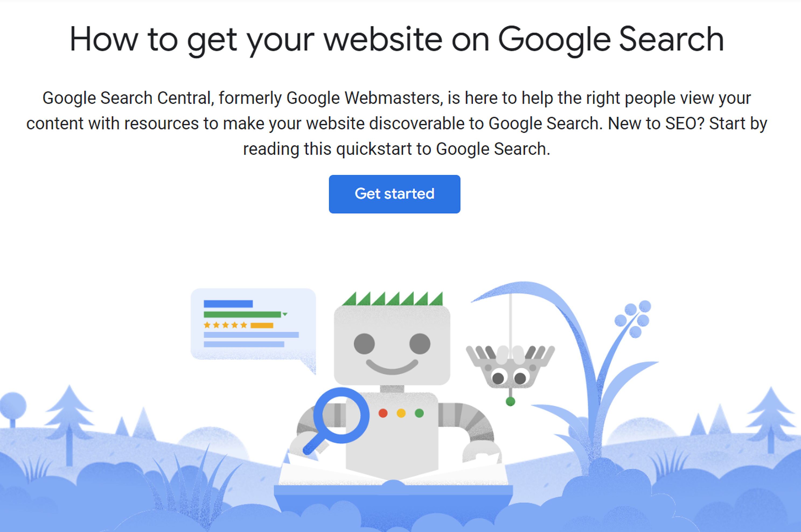Viewport: 801px width, 532px height.
Task: Click the search result speech bubble card
Action: (253, 327)
